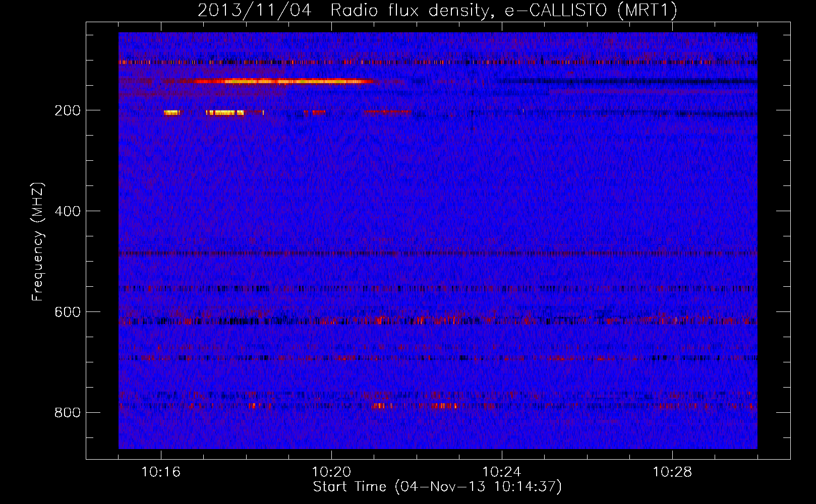The image size is (816, 504).
Task: Click the 10:20 time tick label
Action: point(331,472)
